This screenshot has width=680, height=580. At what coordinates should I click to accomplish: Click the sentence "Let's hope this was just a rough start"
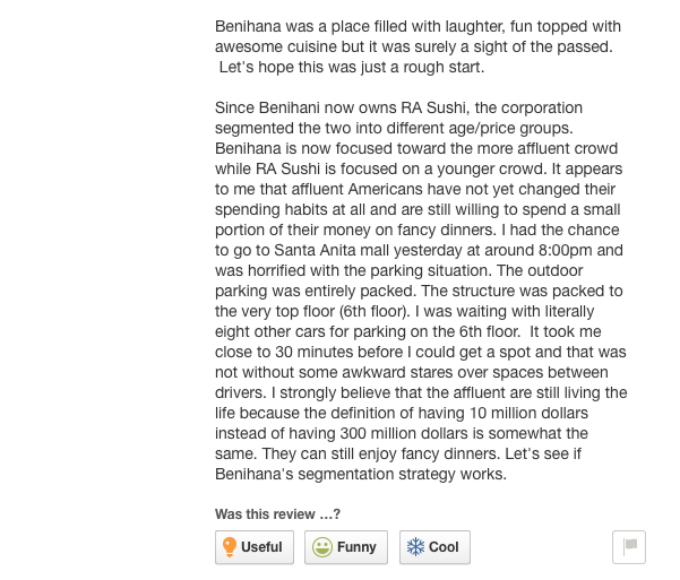(351, 67)
